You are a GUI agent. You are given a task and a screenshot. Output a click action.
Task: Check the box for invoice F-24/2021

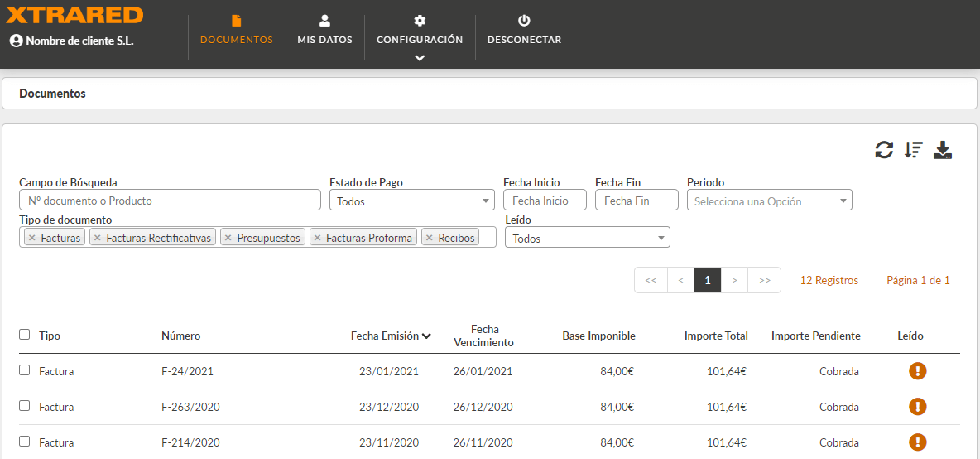(x=24, y=370)
